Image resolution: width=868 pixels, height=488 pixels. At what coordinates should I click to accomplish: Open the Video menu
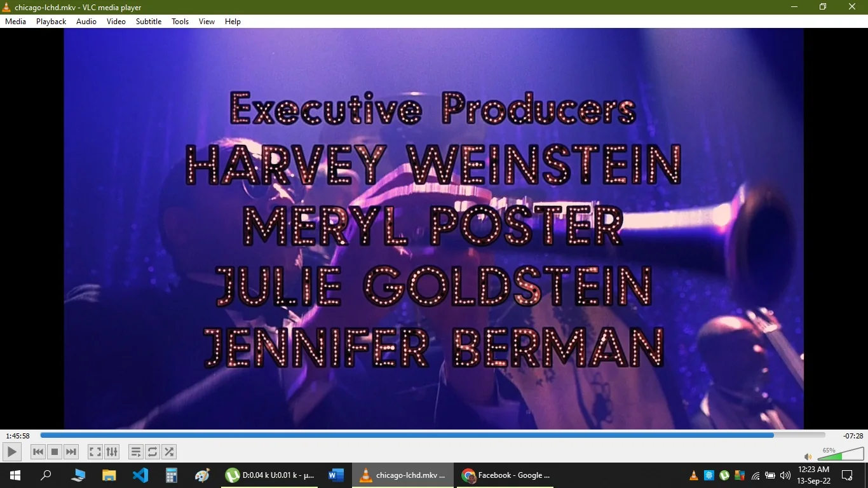(116, 22)
